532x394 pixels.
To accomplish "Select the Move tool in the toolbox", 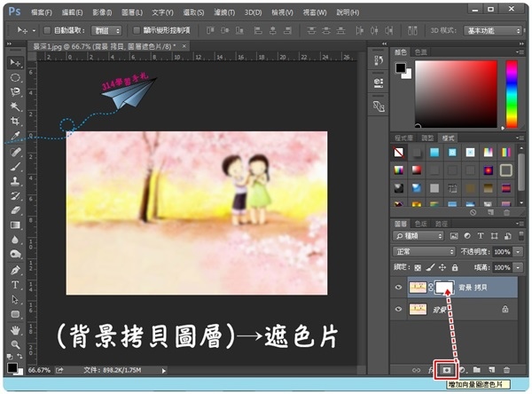I will 15,63.
